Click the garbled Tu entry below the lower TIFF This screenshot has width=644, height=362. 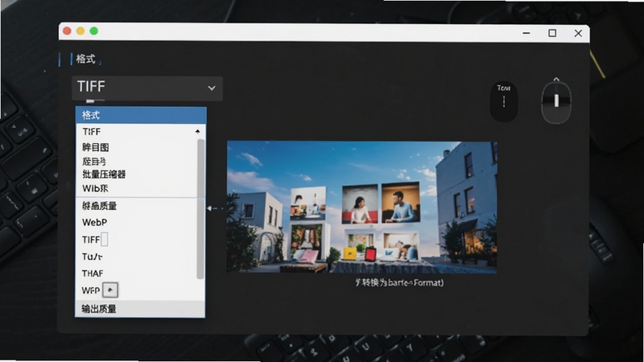click(x=92, y=257)
